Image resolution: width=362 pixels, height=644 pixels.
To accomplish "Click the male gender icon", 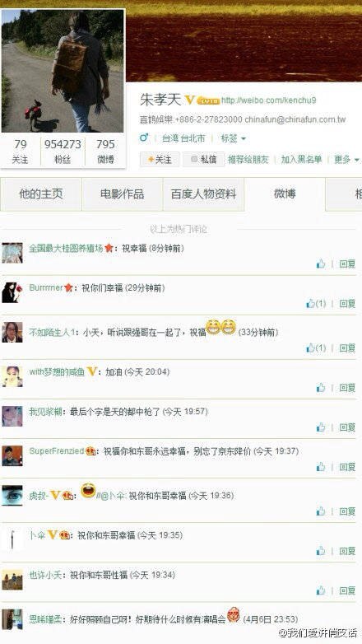I will coord(144,138).
